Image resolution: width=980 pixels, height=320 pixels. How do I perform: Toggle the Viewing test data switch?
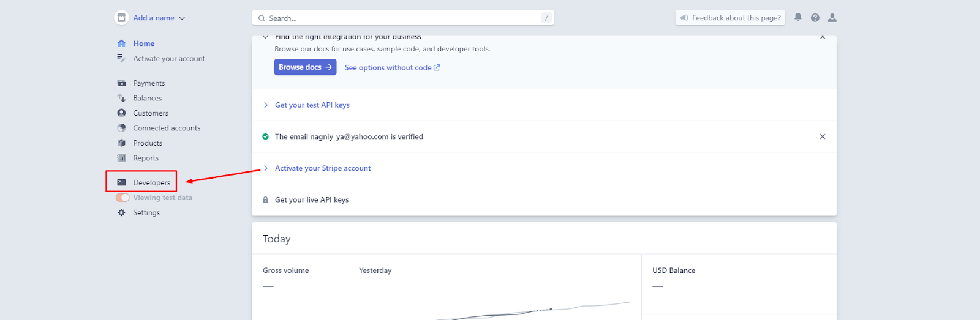click(123, 198)
